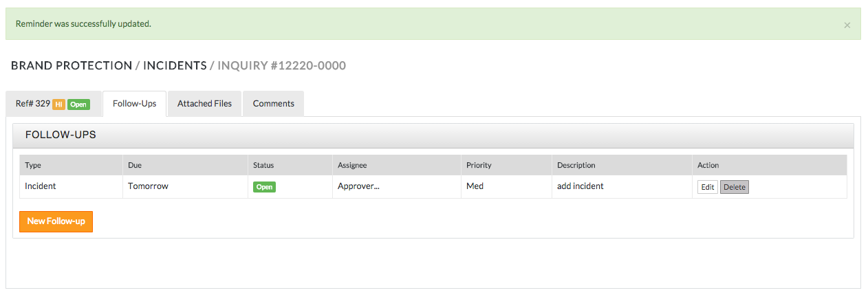This screenshot has width=868, height=297.
Task: Click the Inquiry #12220-0000 breadcrumb
Action: pyautogui.click(x=282, y=66)
